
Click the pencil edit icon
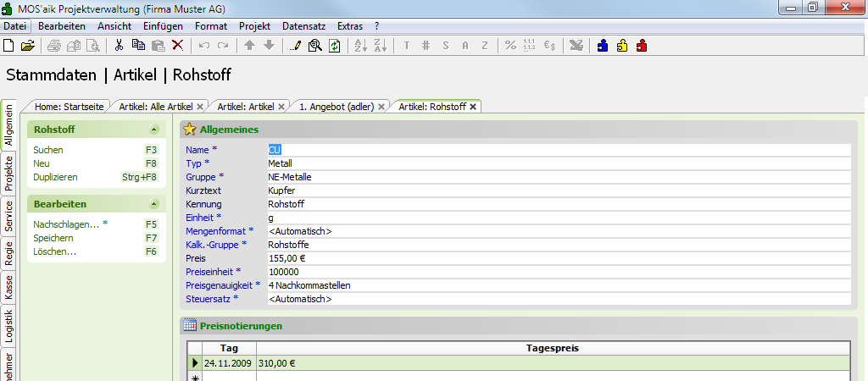[x=296, y=46]
